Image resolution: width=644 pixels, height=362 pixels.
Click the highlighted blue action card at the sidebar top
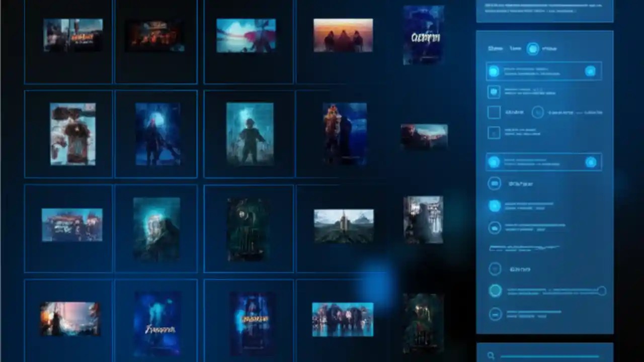(543, 71)
